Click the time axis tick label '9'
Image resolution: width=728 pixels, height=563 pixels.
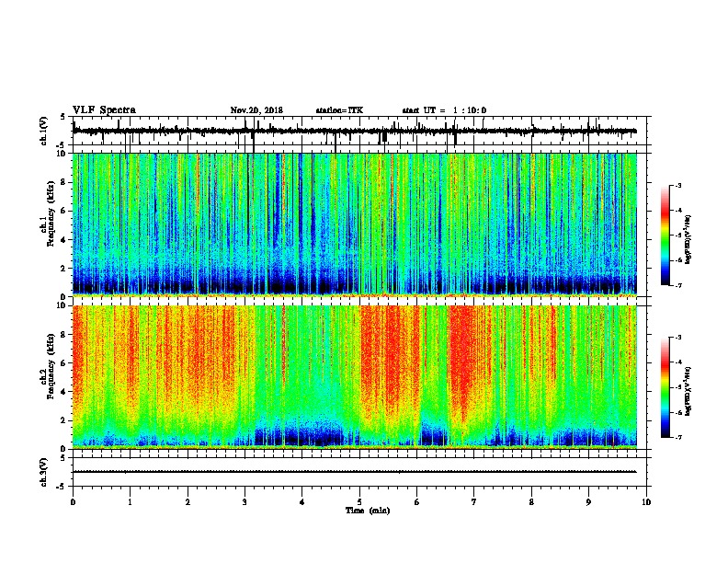[588, 502]
